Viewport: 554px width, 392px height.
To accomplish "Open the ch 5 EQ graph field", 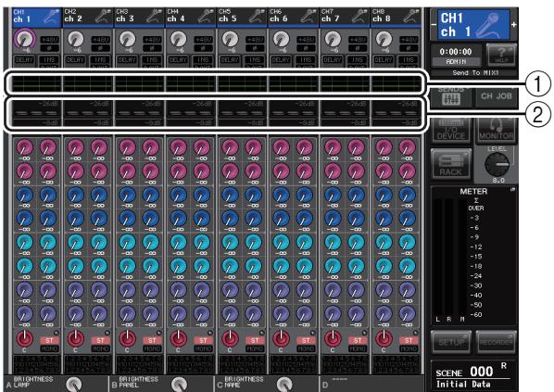I will [x=243, y=84].
